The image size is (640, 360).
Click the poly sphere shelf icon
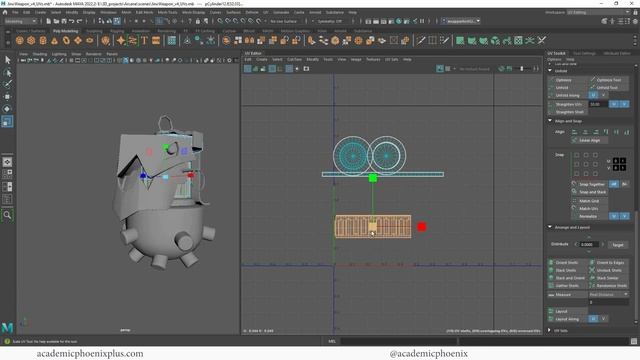tap(19, 40)
